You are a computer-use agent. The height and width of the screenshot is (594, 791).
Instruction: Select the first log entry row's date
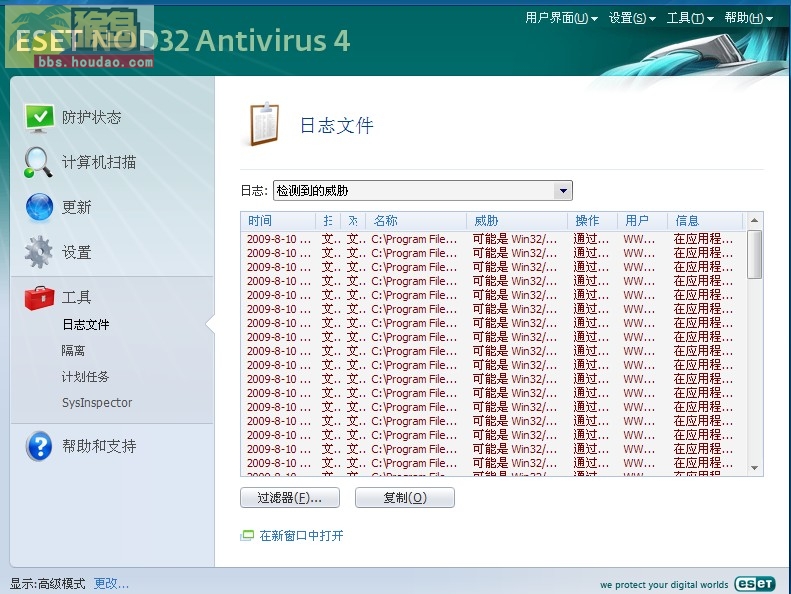tap(278, 239)
